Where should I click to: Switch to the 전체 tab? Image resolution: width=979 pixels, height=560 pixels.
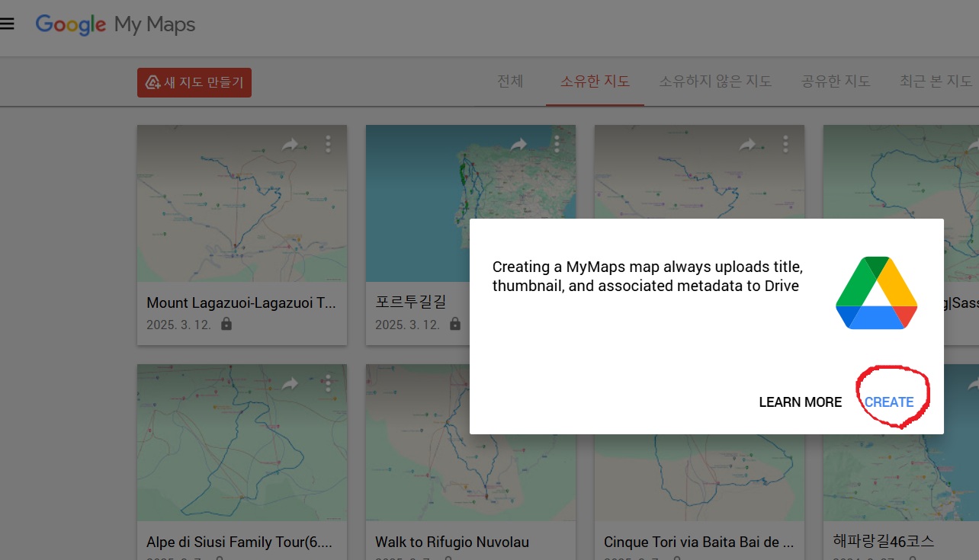[x=510, y=81]
